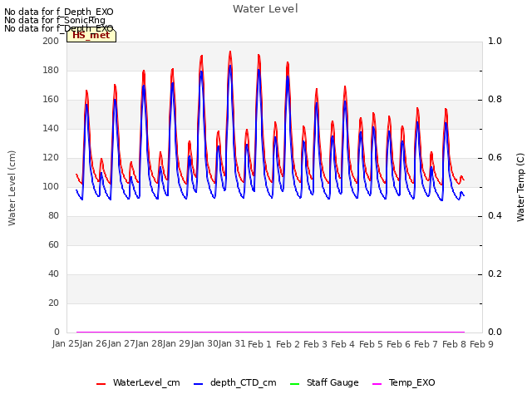This screenshot has width=532, height=399.
Task: Click the 1.0 right axis tick label
Action: (495, 41)
